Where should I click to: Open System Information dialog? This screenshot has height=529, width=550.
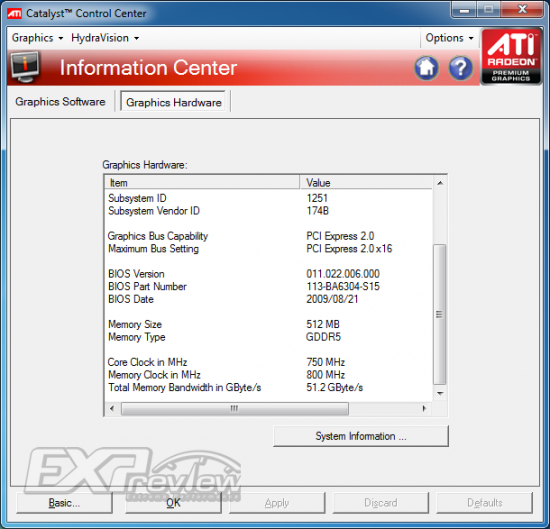[x=361, y=436]
